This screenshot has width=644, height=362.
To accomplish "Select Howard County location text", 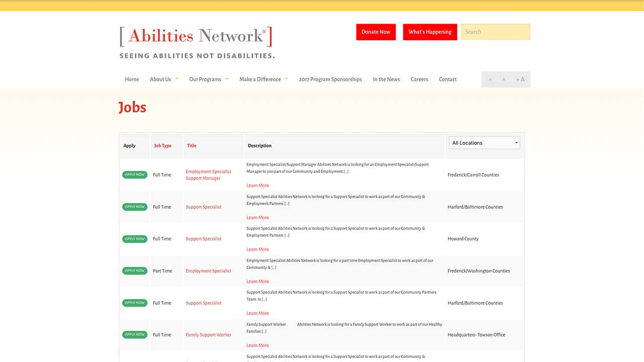I will point(463,239).
